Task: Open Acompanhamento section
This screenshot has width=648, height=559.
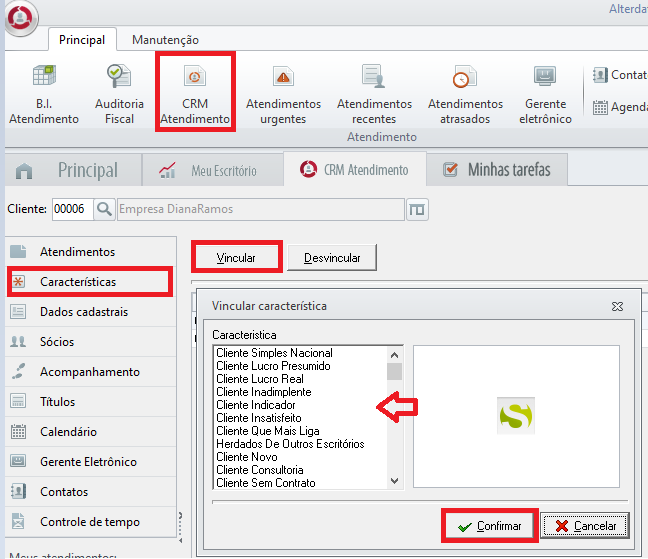Action: 91,372
